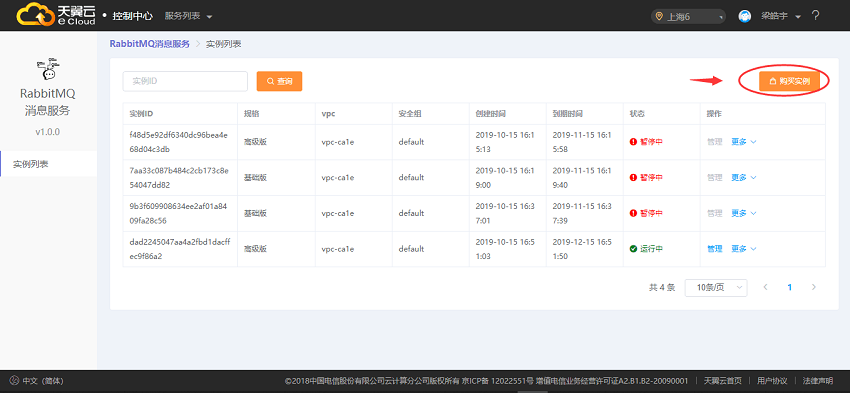Click 基础版 spec in row 7aa33c087b48
850x393 pixels.
(x=255, y=178)
